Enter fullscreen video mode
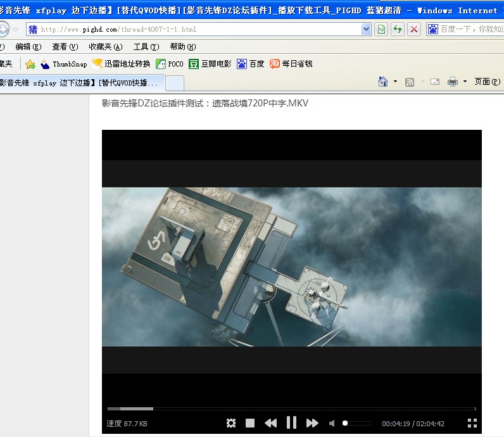The width and height of the screenshot is (504, 437). [472, 423]
